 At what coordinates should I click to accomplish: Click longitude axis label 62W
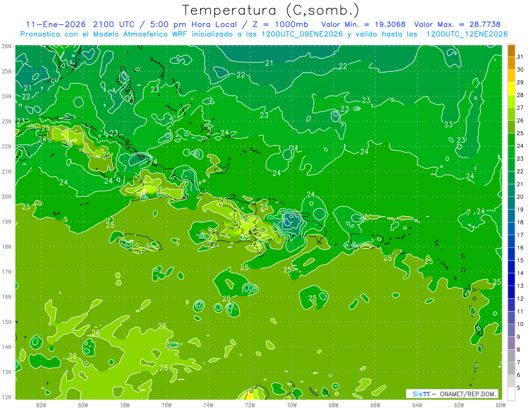[x=459, y=405]
